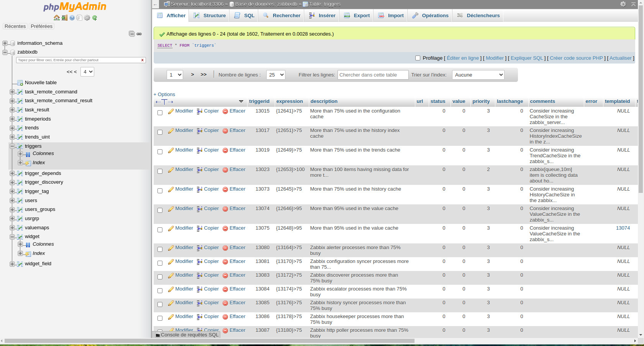Click the red Effacer icon for row 13015

click(225, 111)
